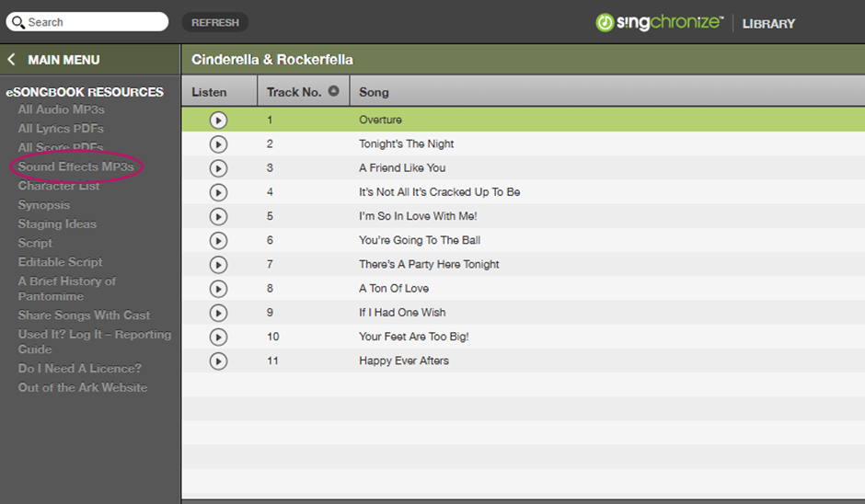The width and height of the screenshot is (865, 504).
Task: Open the Library section
Action: (x=768, y=23)
